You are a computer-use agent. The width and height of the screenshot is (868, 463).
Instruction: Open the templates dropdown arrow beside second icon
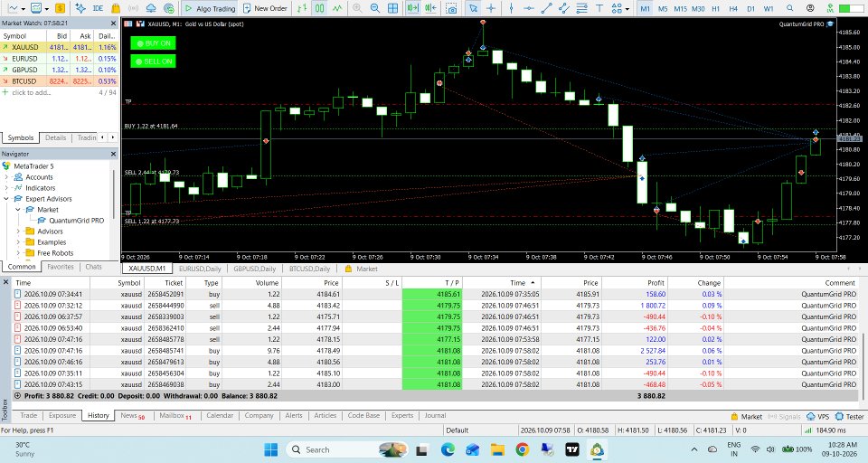(46, 9)
